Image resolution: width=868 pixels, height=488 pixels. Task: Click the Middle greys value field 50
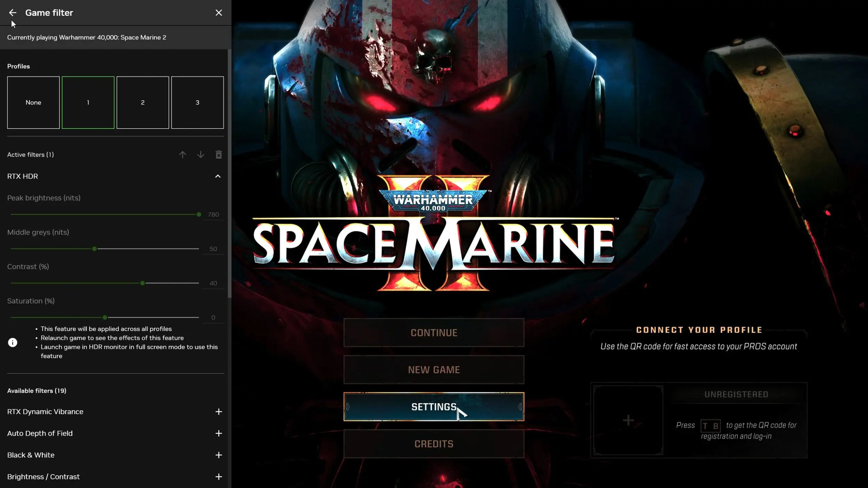(x=213, y=249)
